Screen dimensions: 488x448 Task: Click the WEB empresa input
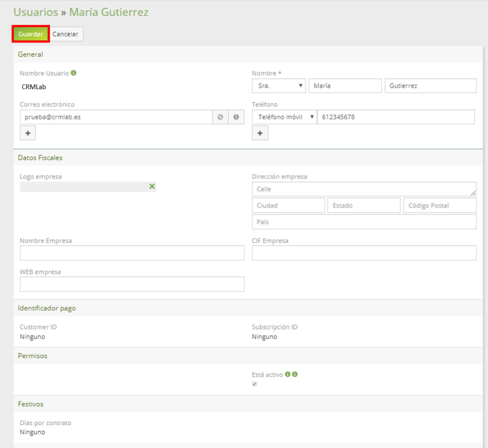[x=132, y=284]
